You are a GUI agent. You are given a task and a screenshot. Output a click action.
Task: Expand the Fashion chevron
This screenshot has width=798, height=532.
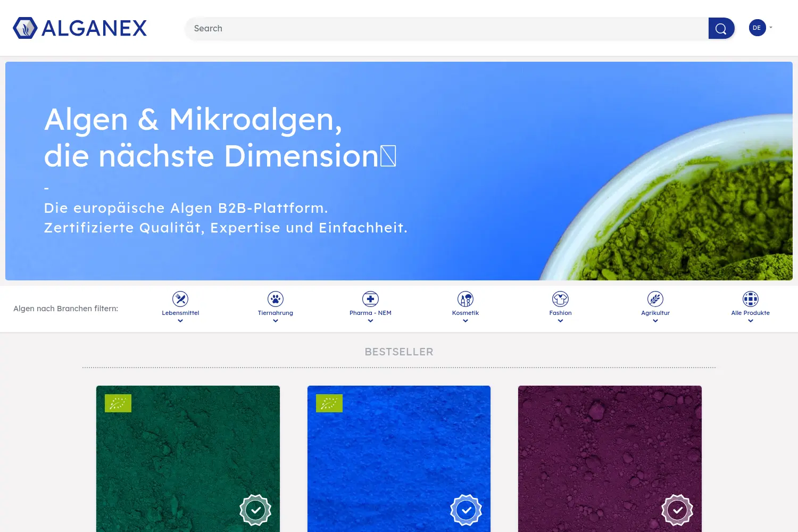point(560,321)
